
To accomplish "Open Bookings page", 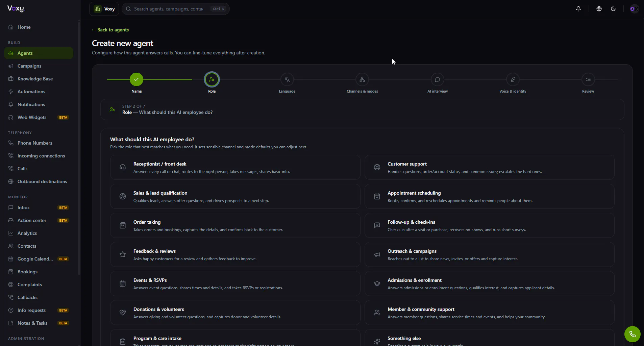I will pyautogui.click(x=39, y=272).
